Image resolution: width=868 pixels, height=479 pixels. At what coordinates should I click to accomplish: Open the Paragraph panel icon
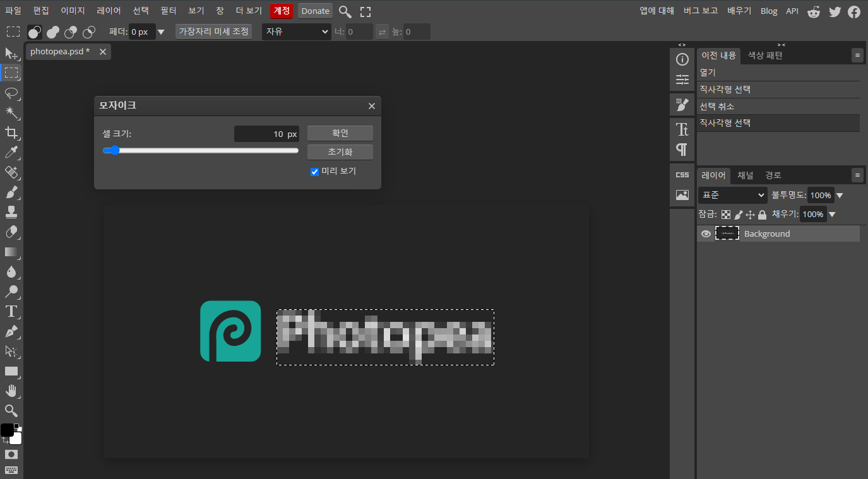(x=682, y=150)
